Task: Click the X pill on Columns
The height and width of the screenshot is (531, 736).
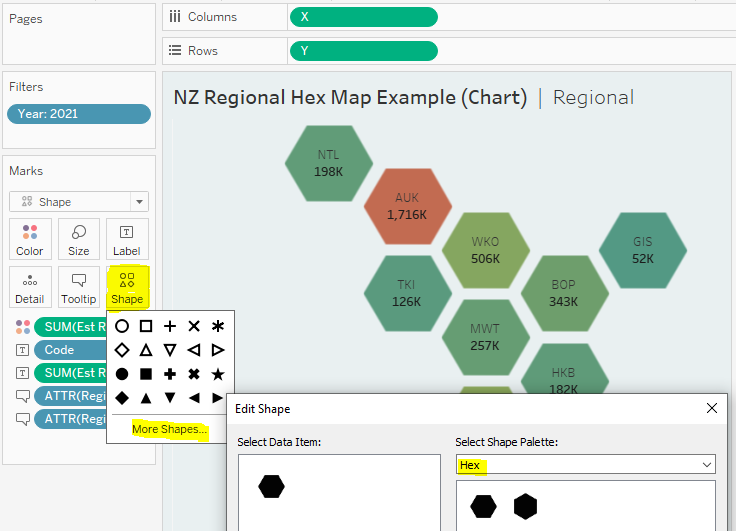Action: coord(363,17)
